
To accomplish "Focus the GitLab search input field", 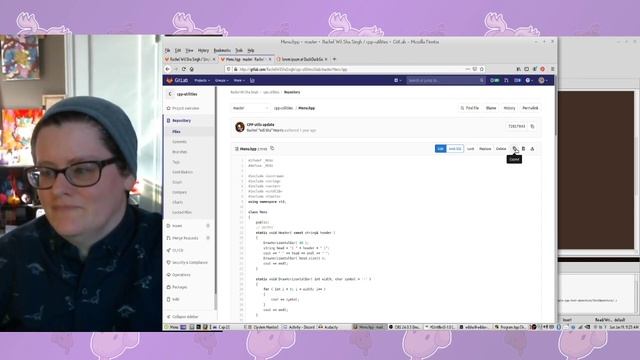I will pyautogui.click(x=446, y=80).
